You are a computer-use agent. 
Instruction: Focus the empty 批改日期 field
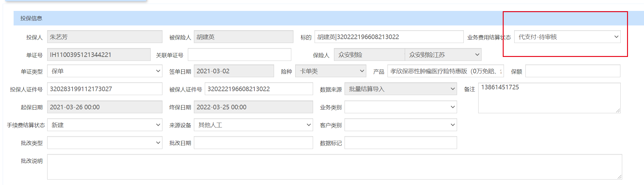pyautogui.click(x=253, y=143)
